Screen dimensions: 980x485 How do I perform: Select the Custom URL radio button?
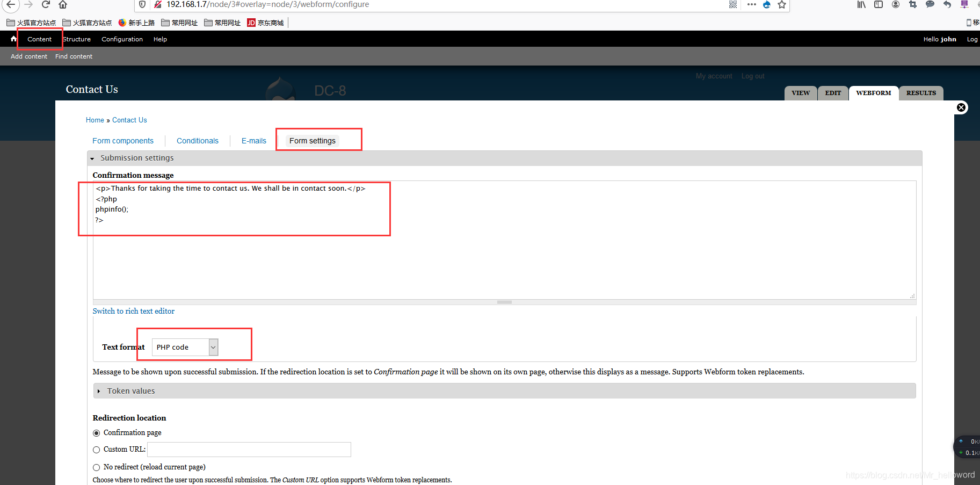(x=97, y=450)
